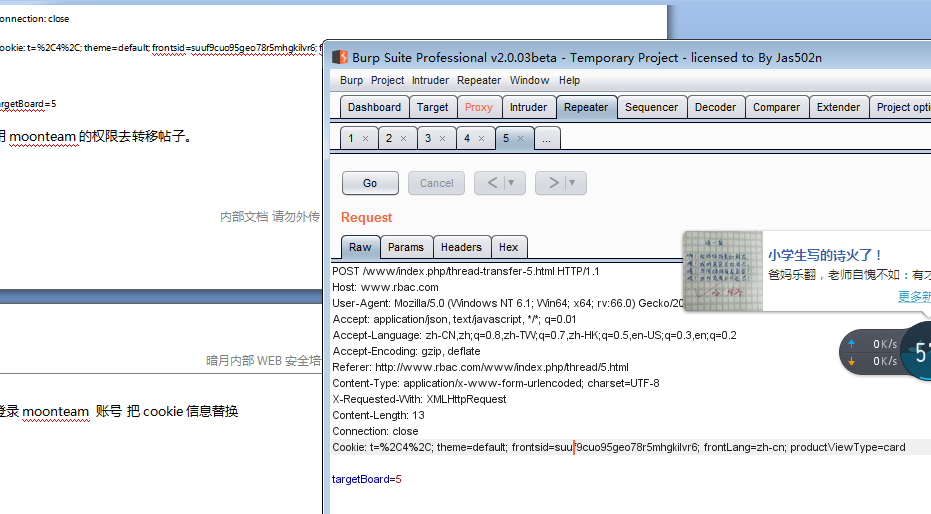The image size is (931, 514).
Task: Select the Repeater tool tab
Action: coord(585,107)
